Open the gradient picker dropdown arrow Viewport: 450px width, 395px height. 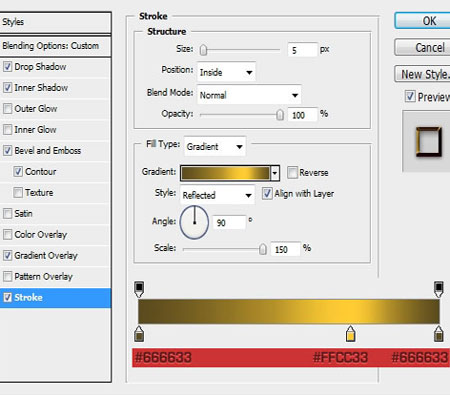(x=275, y=173)
